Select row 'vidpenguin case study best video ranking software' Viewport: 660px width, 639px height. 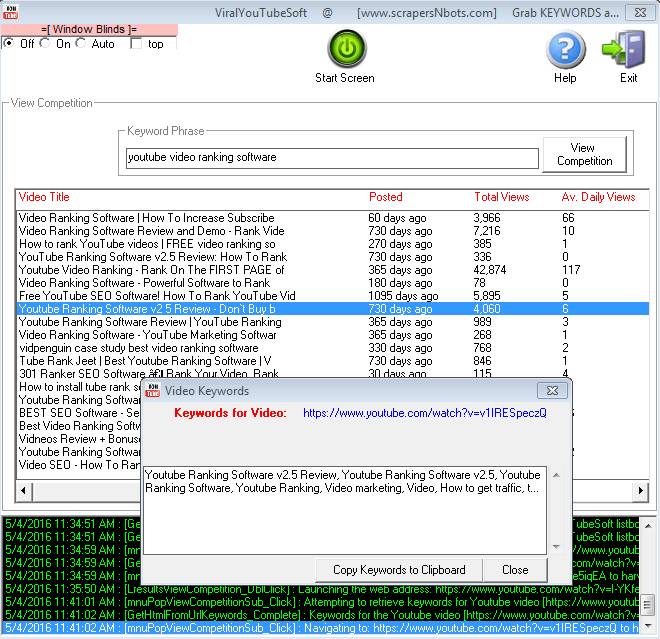click(x=333, y=348)
